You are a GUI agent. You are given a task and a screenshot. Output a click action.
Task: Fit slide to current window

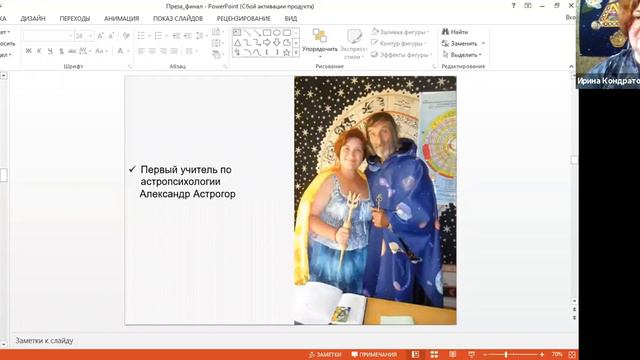click(x=572, y=355)
